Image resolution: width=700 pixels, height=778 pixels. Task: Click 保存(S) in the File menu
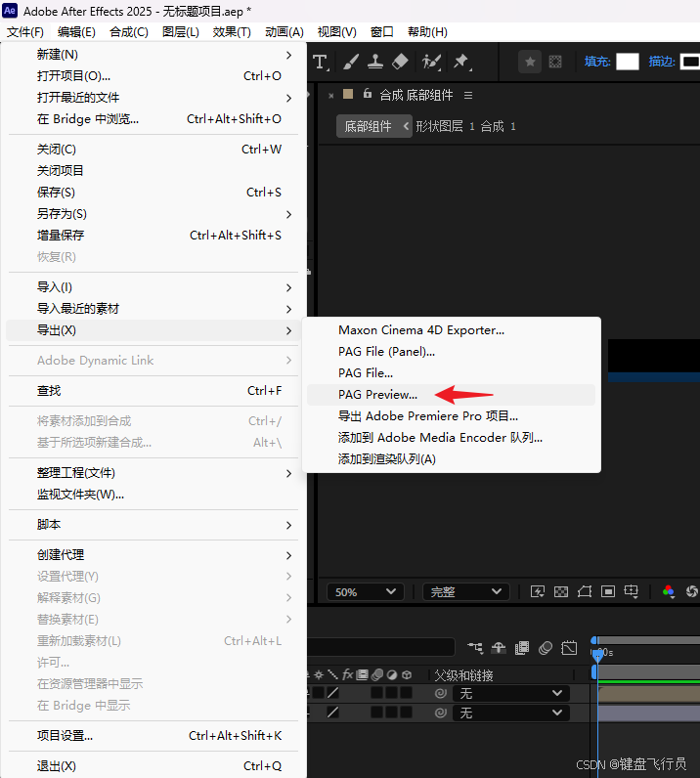point(153,193)
